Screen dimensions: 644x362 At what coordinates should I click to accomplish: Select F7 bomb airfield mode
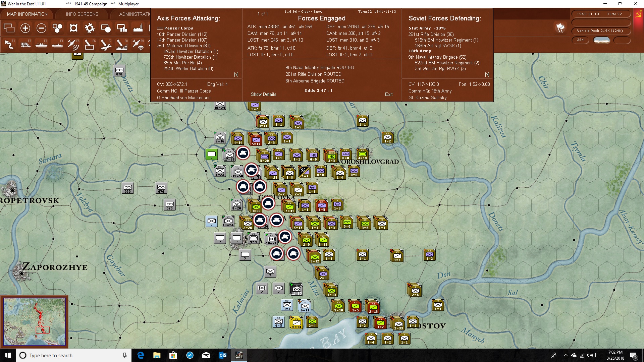click(x=106, y=44)
